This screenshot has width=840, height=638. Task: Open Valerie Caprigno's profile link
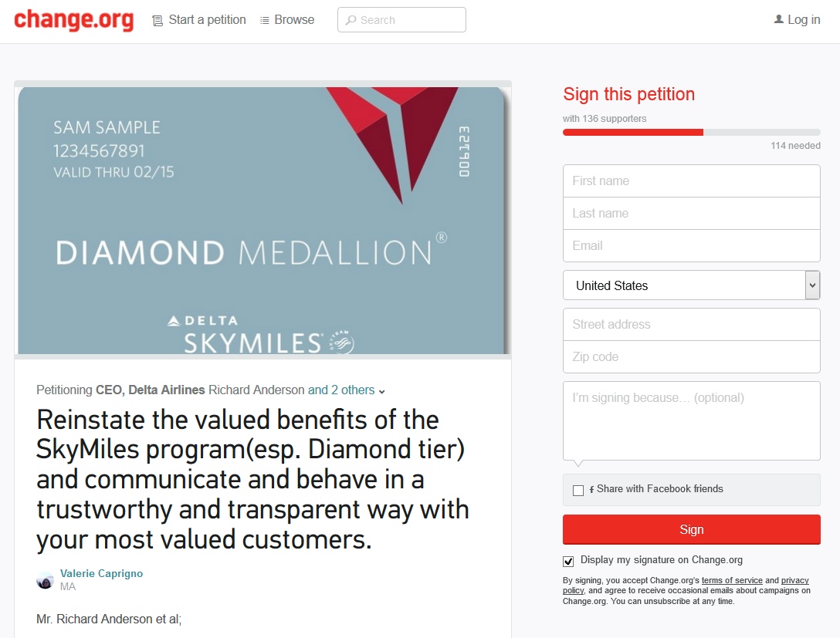(101, 574)
